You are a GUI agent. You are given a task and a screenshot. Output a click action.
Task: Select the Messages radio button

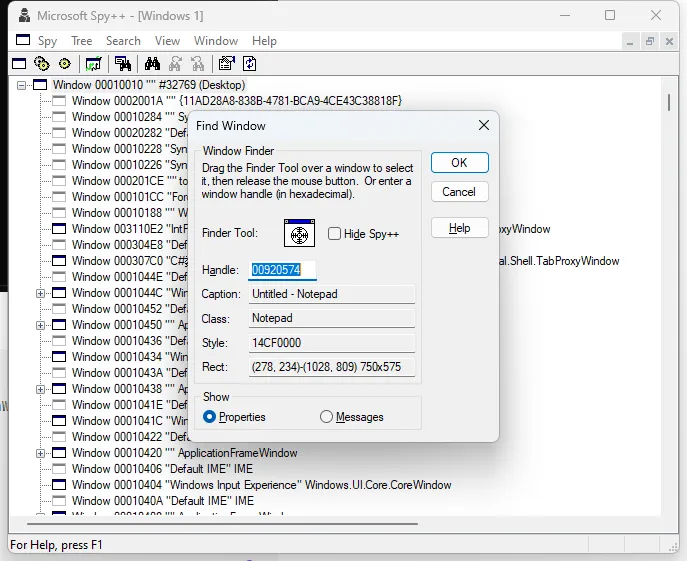[326, 417]
